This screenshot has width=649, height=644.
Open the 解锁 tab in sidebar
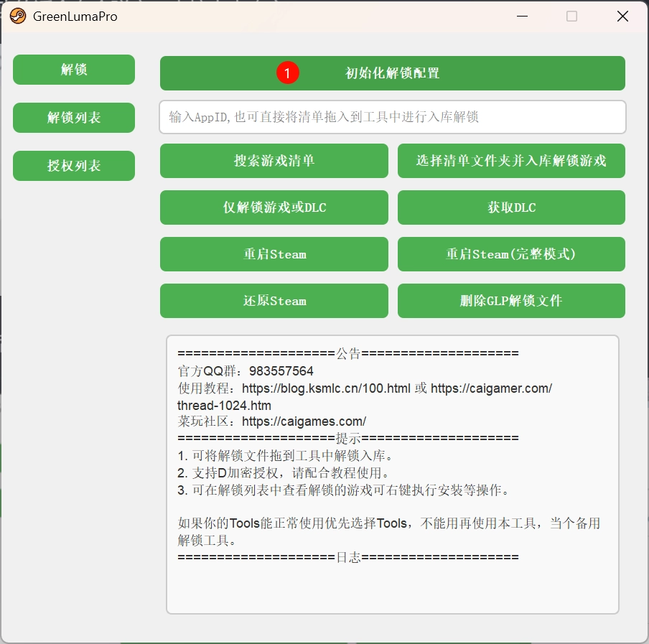(74, 70)
